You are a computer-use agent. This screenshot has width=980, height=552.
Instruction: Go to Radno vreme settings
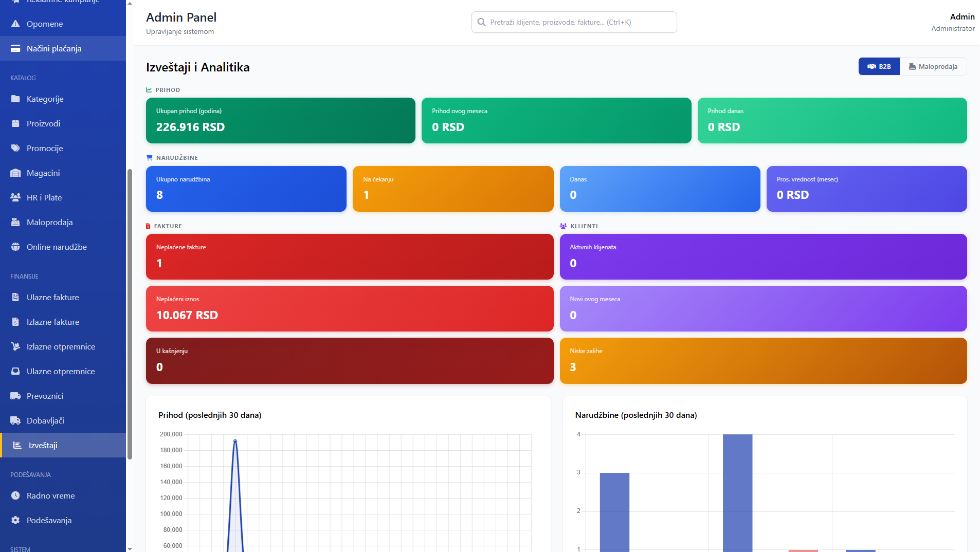[x=63, y=495]
